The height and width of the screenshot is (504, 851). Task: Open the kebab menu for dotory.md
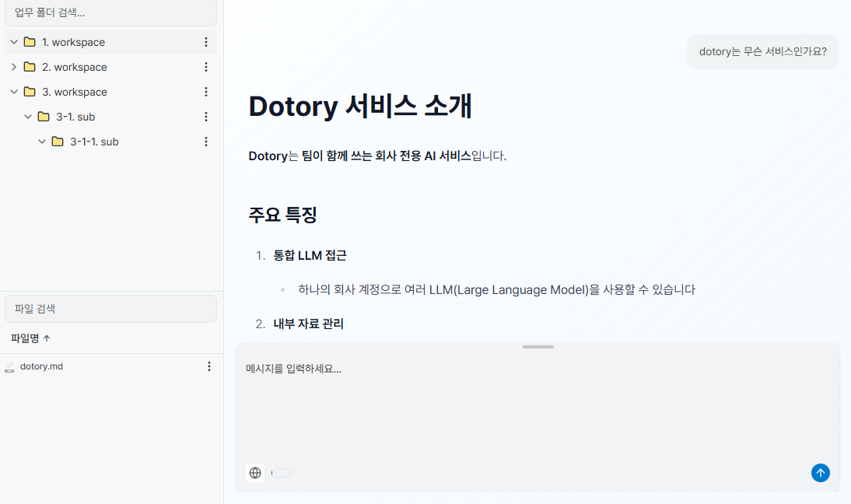[x=209, y=367]
